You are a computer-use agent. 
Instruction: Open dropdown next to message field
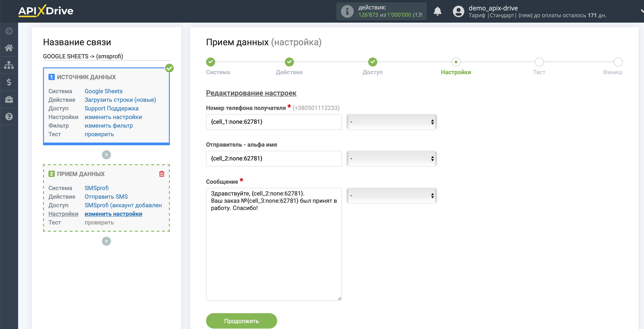click(392, 196)
